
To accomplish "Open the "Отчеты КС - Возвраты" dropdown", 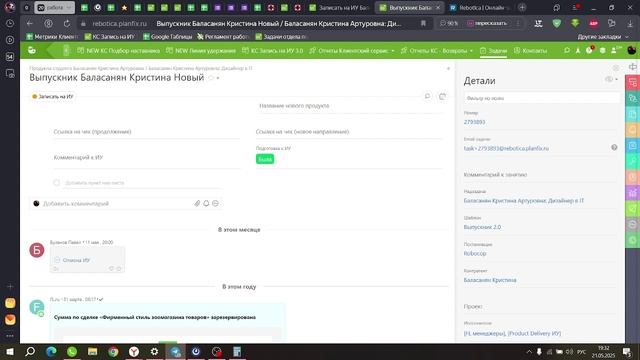I will (437, 51).
